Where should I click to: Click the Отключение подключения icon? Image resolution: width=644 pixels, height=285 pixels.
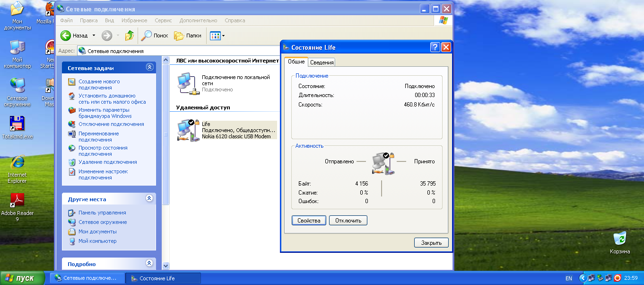pos(72,124)
